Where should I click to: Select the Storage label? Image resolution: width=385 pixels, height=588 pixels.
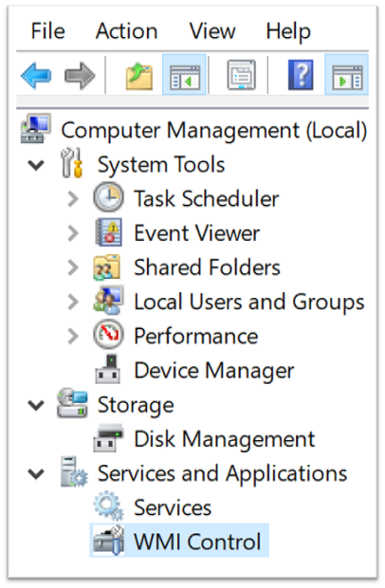pos(136,406)
